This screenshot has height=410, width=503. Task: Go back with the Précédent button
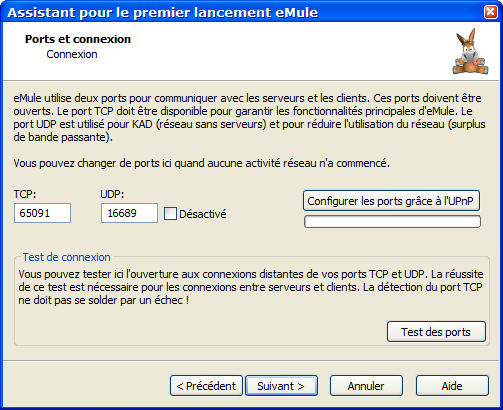[x=206, y=386]
